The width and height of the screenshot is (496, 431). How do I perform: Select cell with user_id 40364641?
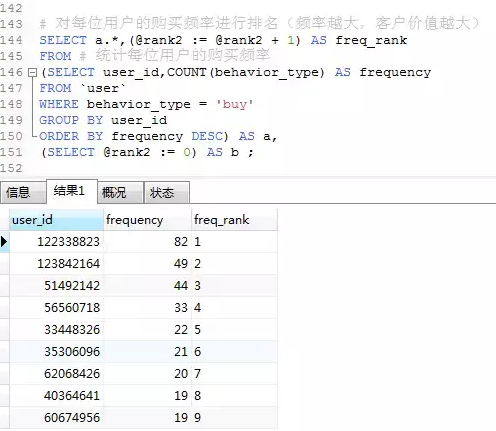click(56, 396)
